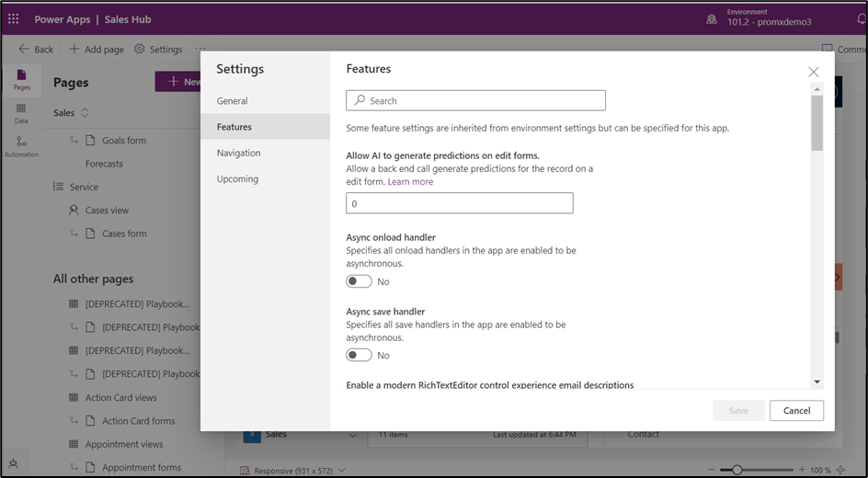Enable the Async save handler switch

click(x=359, y=355)
